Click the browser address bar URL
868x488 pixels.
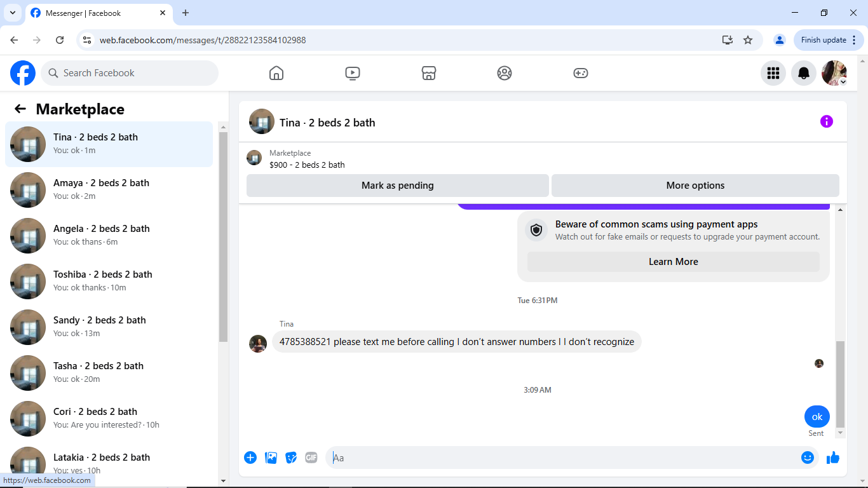coord(203,40)
